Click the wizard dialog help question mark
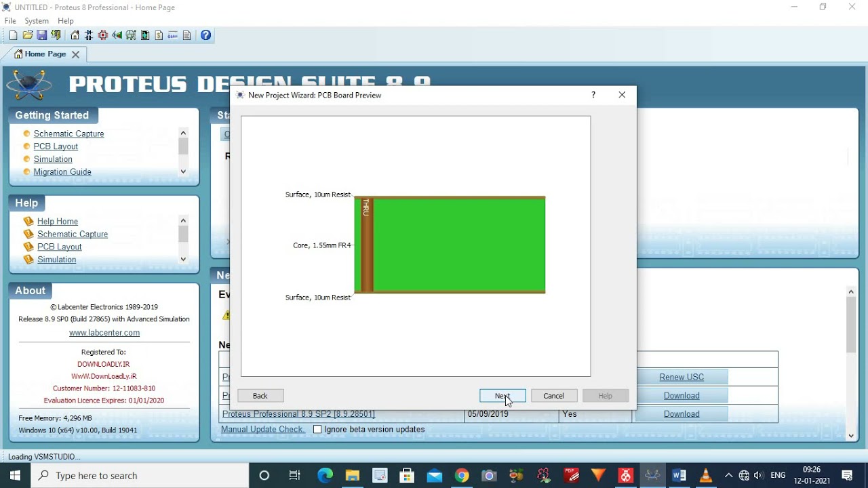Viewport: 868px width, 488px height. point(593,95)
